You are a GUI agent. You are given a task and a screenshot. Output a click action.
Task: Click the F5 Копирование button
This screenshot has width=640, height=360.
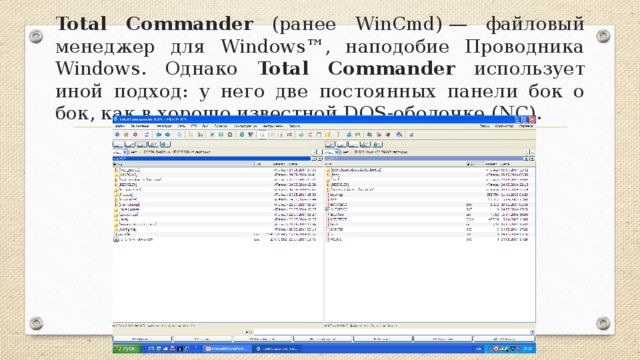tap(263, 339)
